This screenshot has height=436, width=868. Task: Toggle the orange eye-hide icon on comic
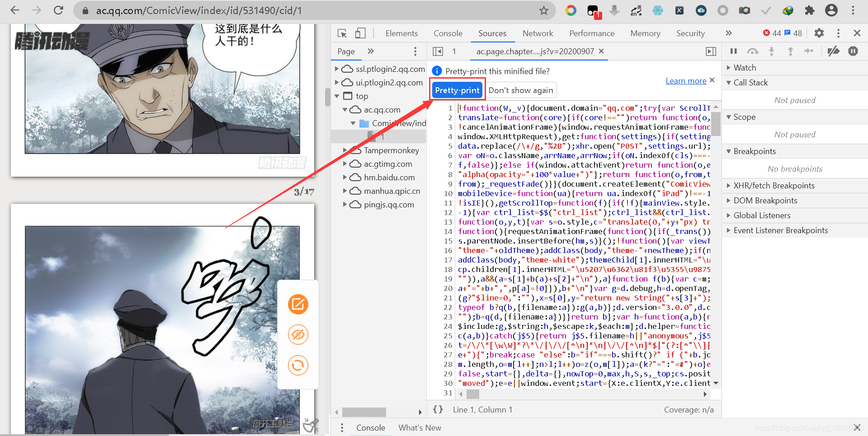tap(298, 335)
